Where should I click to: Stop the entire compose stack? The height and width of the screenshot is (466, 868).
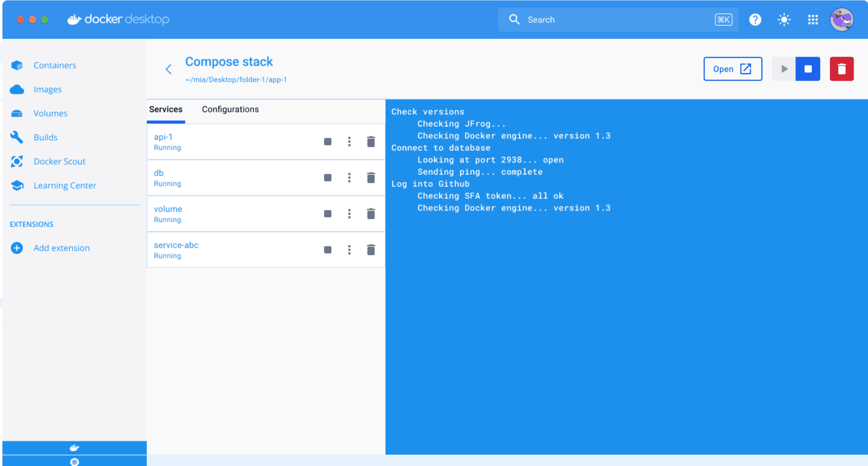coord(808,69)
